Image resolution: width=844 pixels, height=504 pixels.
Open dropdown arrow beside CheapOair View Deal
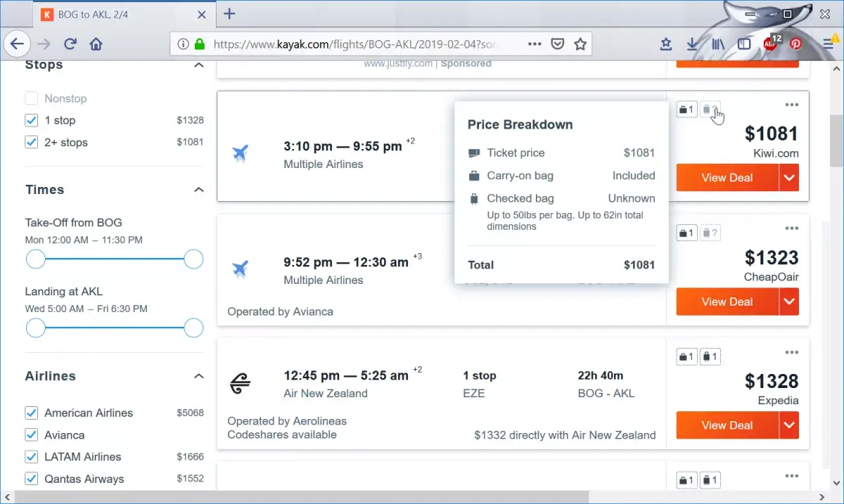pos(789,302)
